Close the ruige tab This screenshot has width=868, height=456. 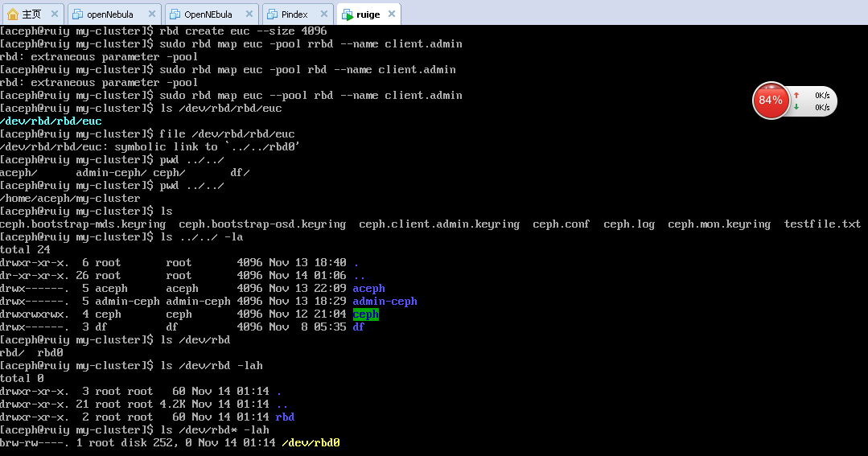(x=392, y=14)
